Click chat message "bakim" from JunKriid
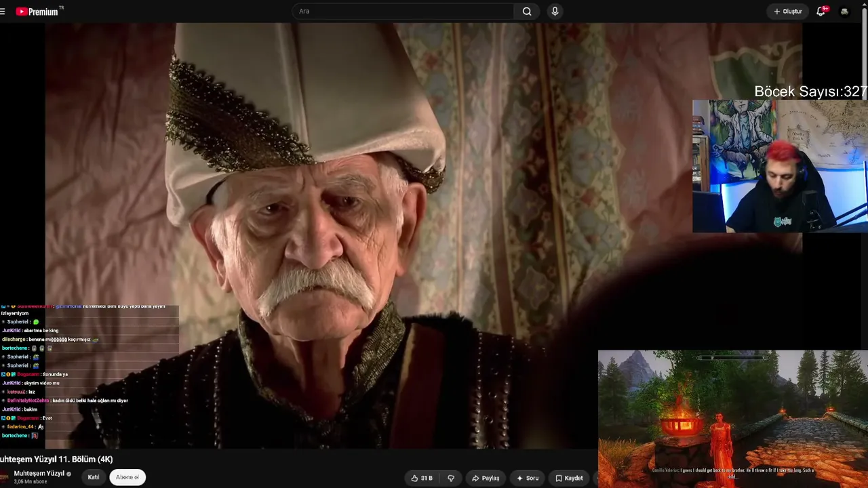 click(x=31, y=409)
